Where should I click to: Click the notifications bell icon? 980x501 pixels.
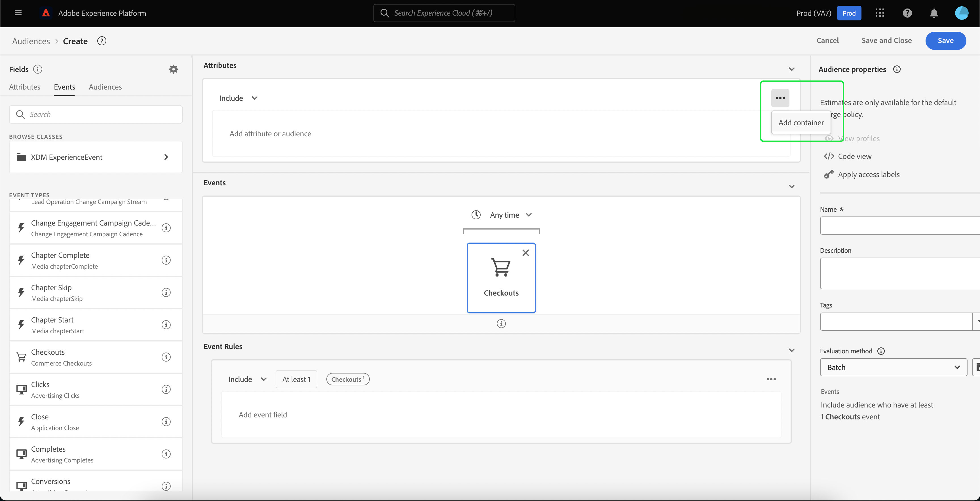click(x=933, y=13)
